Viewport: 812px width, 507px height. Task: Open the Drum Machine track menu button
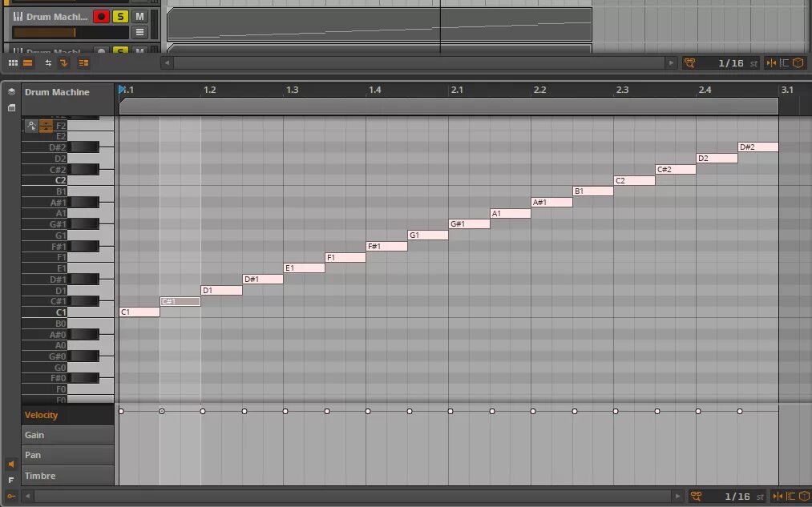click(x=139, y=32)
